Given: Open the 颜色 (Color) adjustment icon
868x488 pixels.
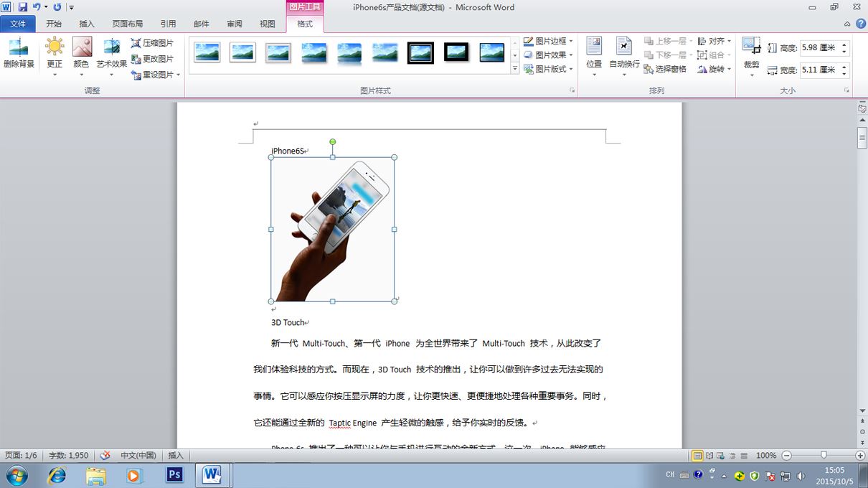Looking at the screenshot, I should coord(82,47).
